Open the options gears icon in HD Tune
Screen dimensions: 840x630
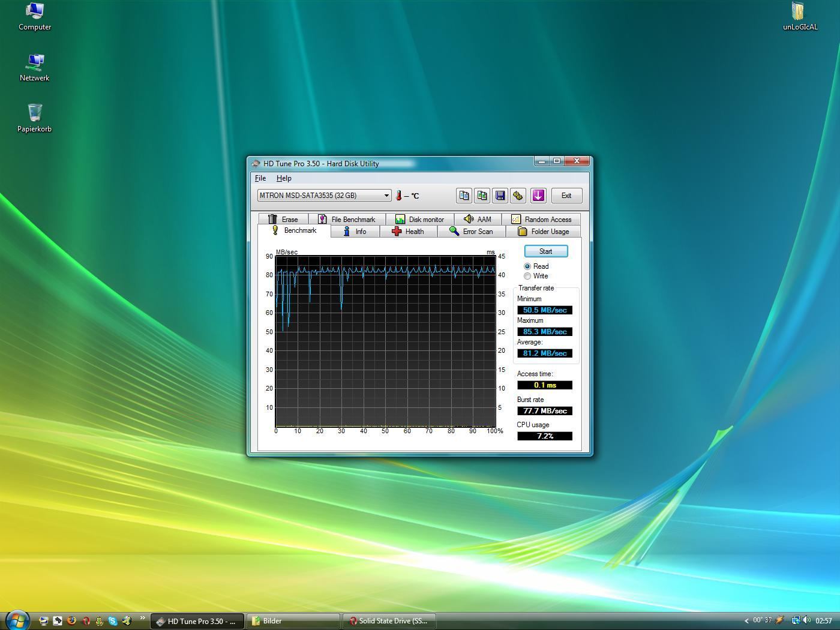tap(518, 196)
